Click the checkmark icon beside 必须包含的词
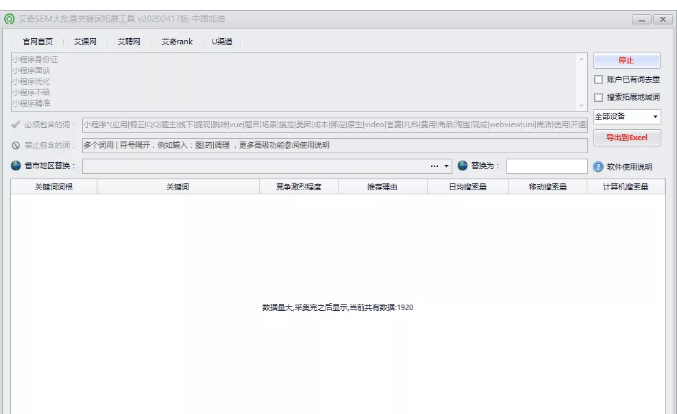Screen dimensions: 677x414 (16, 124)
